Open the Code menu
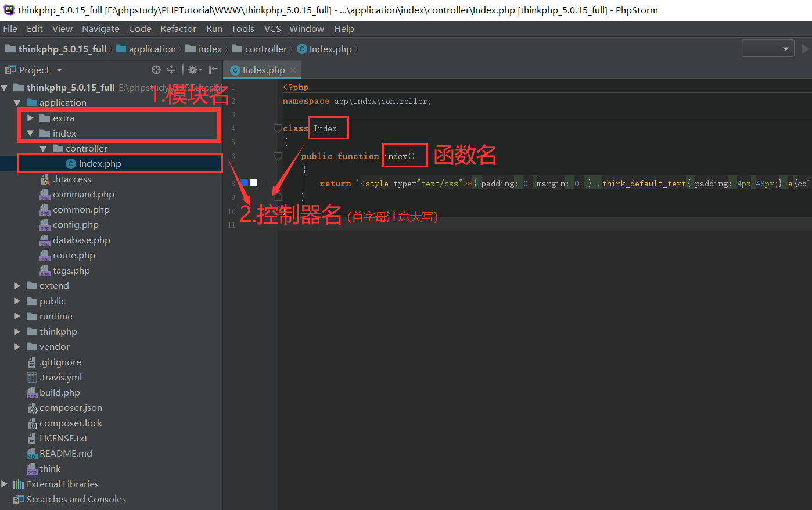Image resolution: width=812 pixels, height=510 pixels. pos(140,28)
